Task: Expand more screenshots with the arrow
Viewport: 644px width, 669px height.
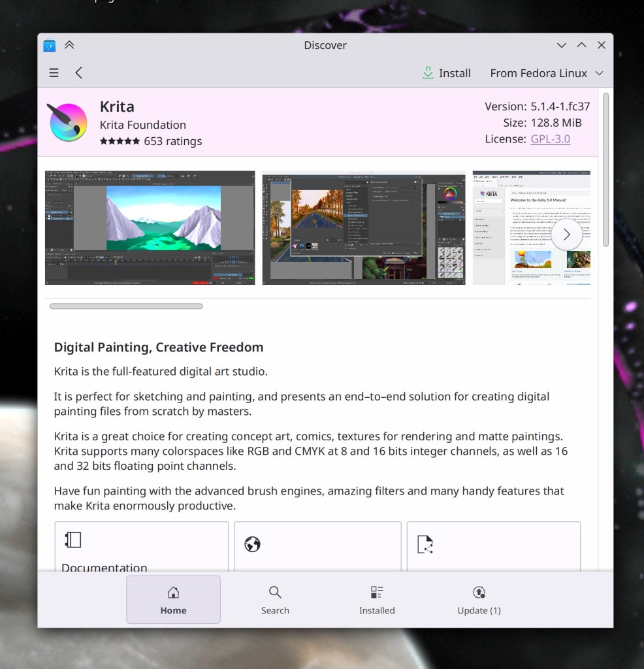Action: click(x=567, y=234)
